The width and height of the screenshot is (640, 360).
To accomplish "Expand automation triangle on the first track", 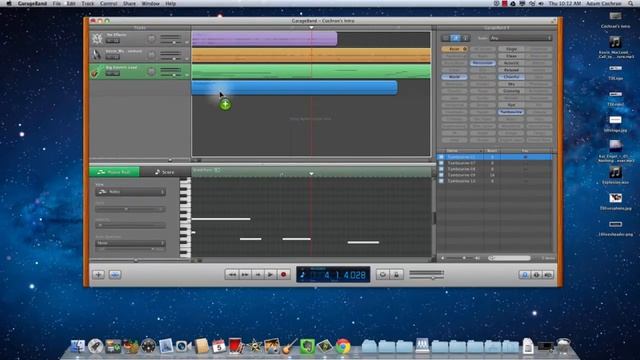I will click(x=187, y=42).
